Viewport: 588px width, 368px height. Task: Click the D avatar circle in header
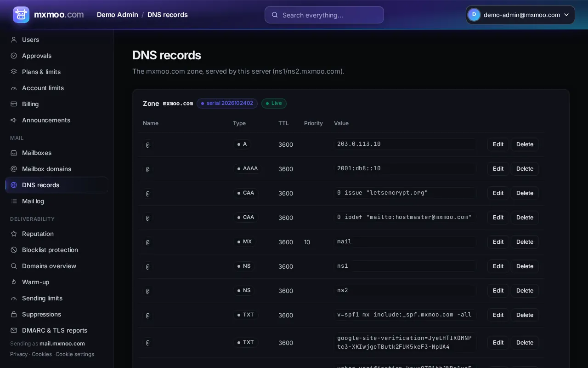pos(474,15)
